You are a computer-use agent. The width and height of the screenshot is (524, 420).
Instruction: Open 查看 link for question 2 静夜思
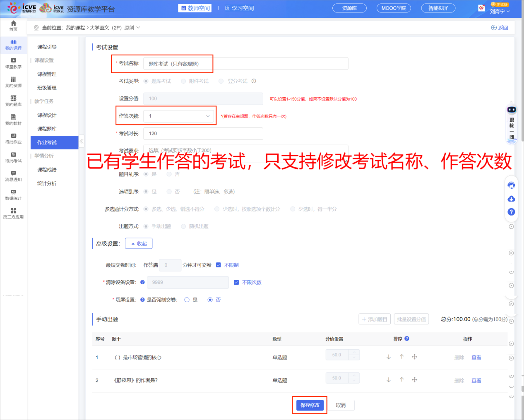(x=476, y=380)
